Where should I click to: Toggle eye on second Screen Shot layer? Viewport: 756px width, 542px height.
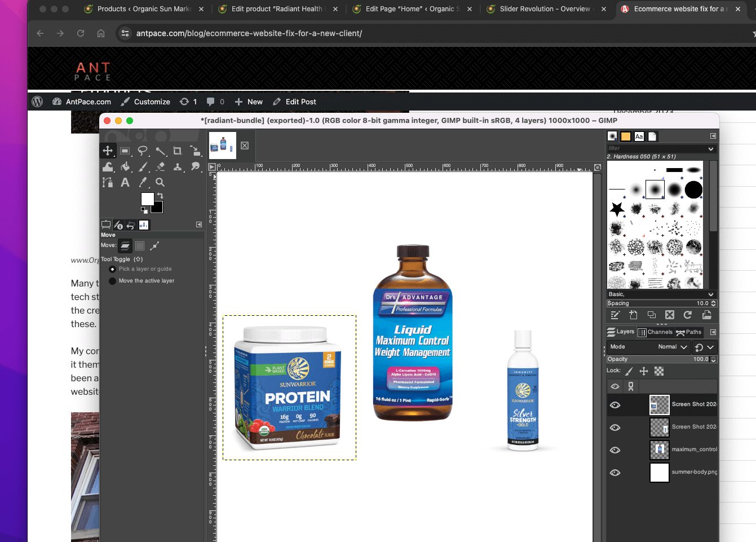click(615, 428)
